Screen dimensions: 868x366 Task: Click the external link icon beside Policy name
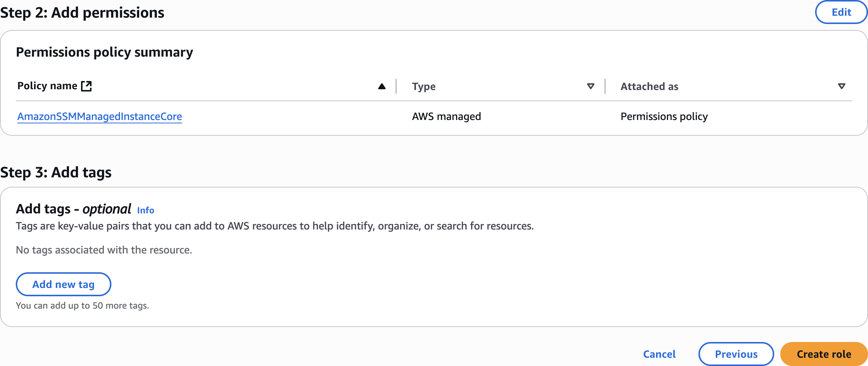pyautogui.click(x=87, y=86)
